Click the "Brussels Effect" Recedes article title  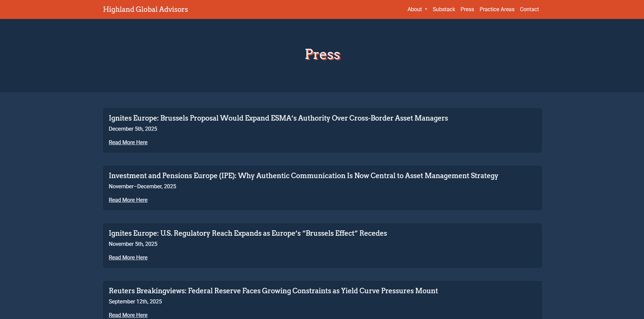point(248,233)
